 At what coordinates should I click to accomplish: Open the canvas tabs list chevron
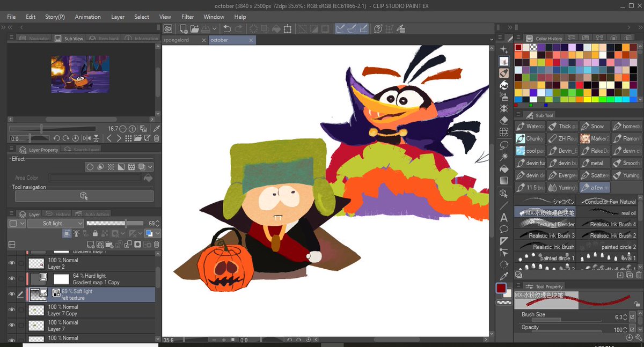[x=491, y=40]
